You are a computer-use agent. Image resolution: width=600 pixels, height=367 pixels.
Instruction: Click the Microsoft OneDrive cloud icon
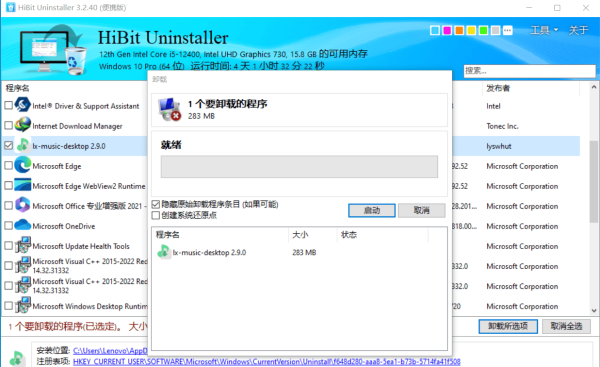point(23,225)
